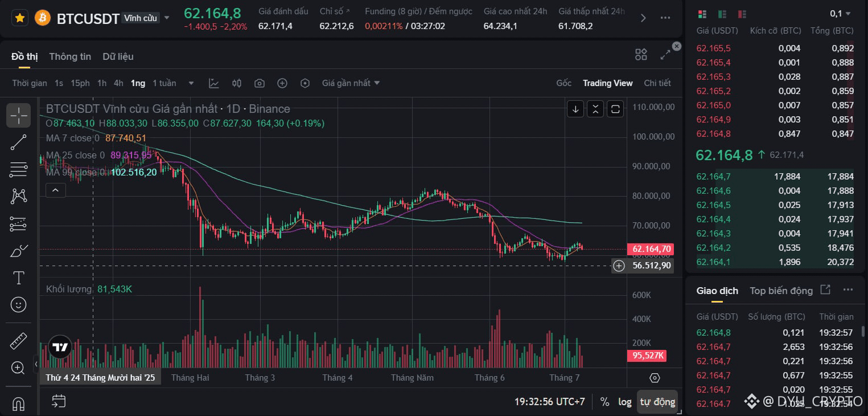Open the three-dot menu in Giao dịch panel
This screenshot has height=416, width=868.
click(x=848, y=290)
